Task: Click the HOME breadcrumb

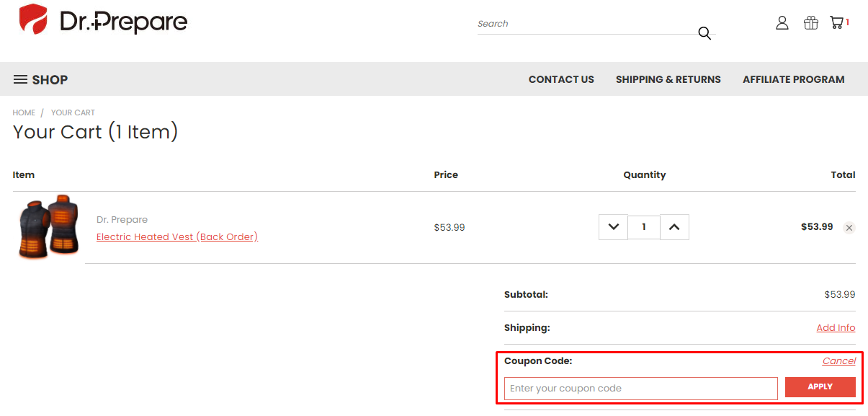Action: tap(24, 112)
